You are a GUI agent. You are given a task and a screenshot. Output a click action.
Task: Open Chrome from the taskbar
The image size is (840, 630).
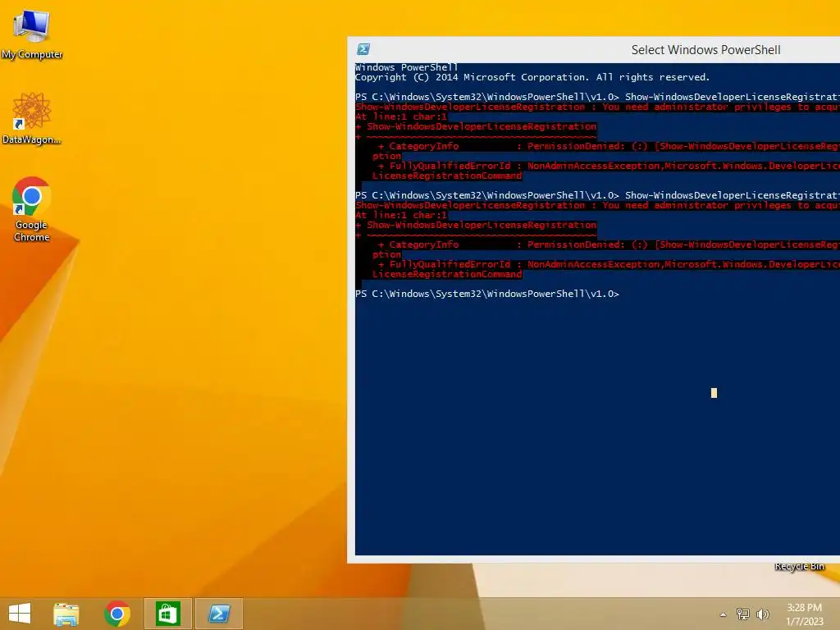pos(117,614)
